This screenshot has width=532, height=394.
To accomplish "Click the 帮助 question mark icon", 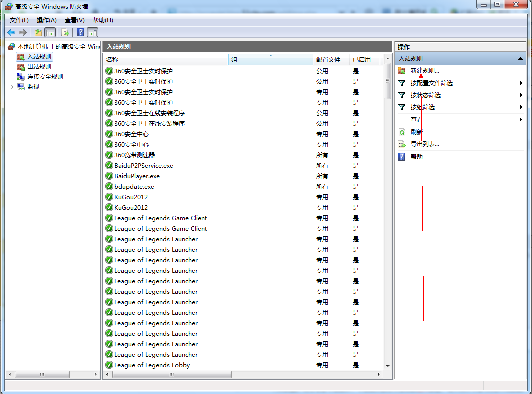I will coord(402,157).
